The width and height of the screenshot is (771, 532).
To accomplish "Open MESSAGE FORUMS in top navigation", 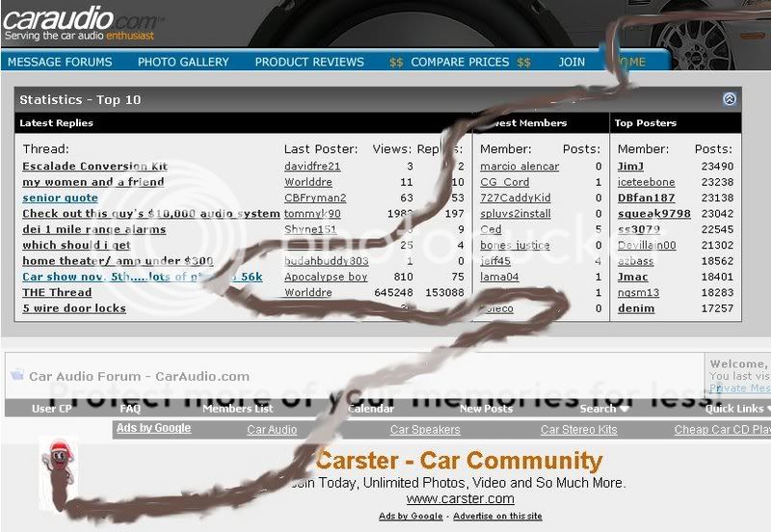I will [60, 62].
